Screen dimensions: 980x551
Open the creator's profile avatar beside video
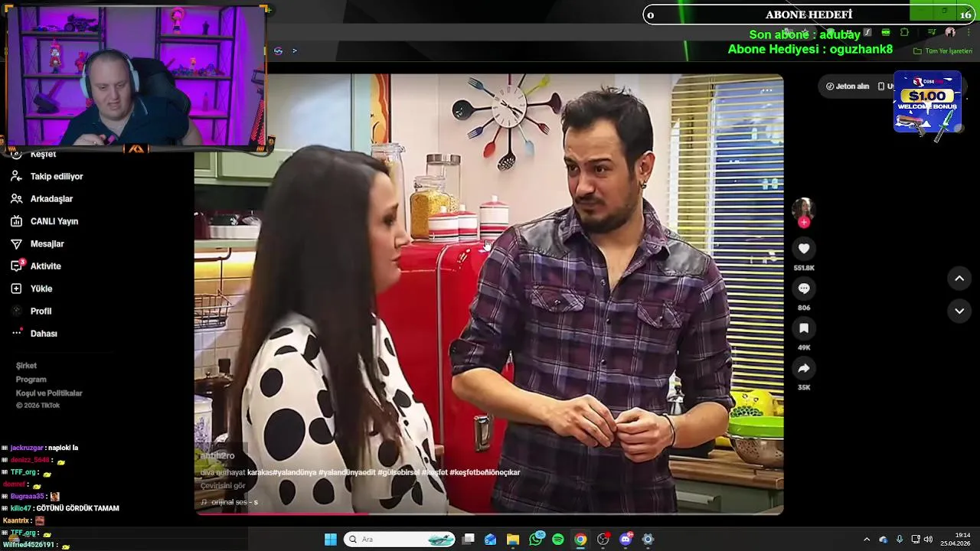pyautogui.click(x=803, y=208)
